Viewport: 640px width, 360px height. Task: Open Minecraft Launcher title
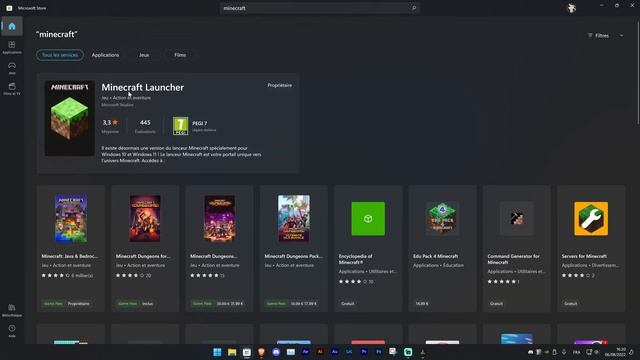(142, 87)
